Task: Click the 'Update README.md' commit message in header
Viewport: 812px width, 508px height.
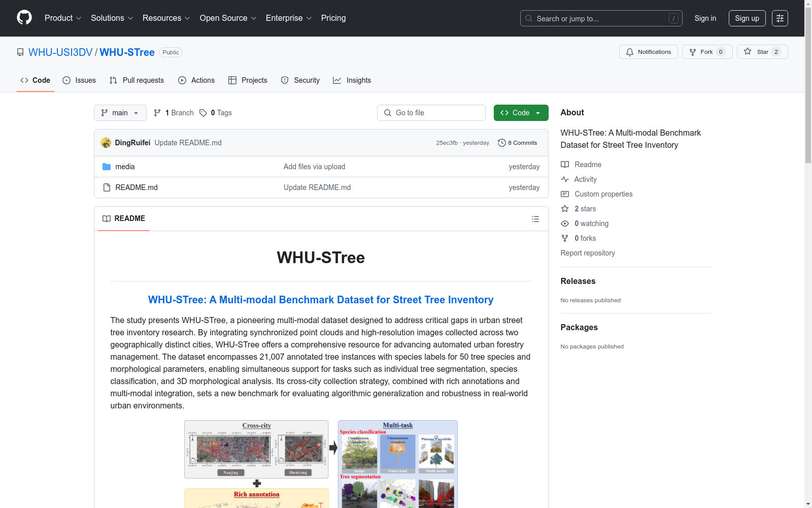Action: 188,143
